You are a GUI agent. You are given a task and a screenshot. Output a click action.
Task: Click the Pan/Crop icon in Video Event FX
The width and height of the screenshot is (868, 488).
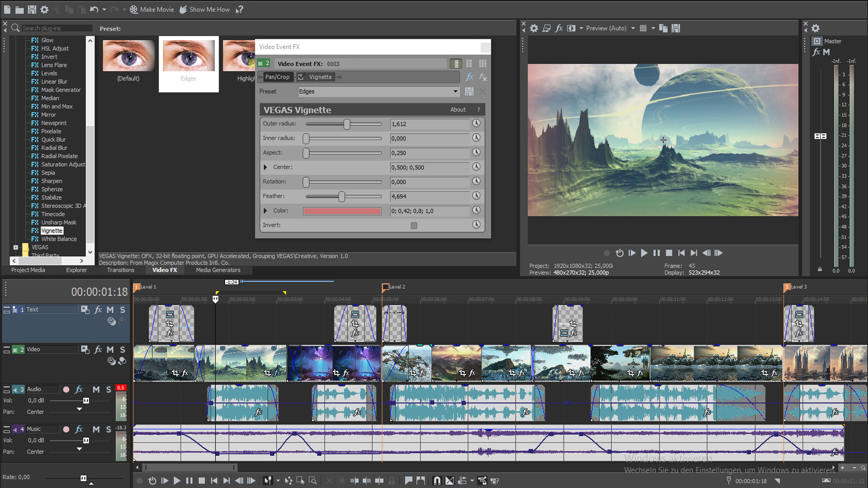[x=277, y=76]
